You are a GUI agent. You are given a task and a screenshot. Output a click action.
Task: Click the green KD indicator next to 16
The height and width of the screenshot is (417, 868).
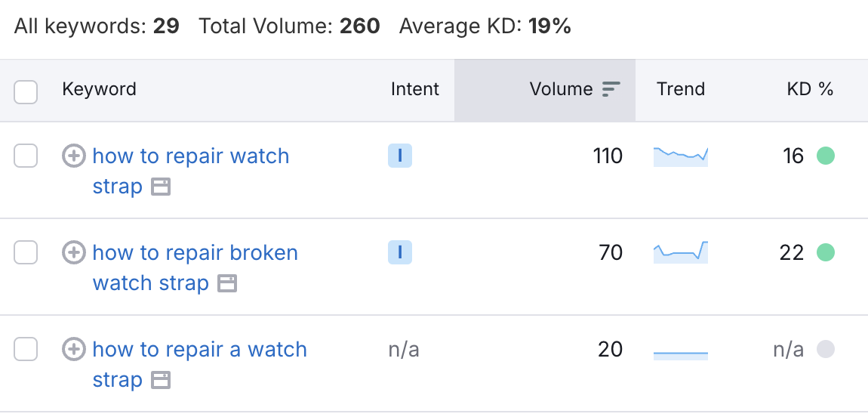[x=826, y=156]
